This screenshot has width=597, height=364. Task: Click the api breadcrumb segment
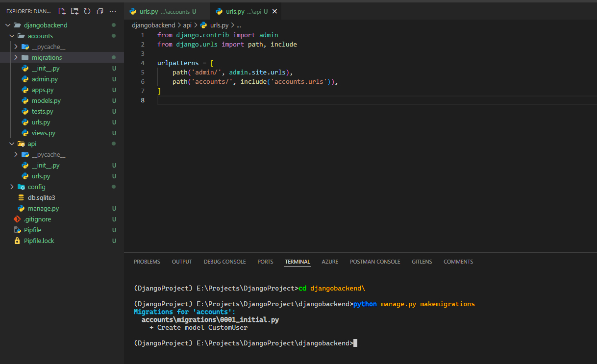click(x=187, y=25)
